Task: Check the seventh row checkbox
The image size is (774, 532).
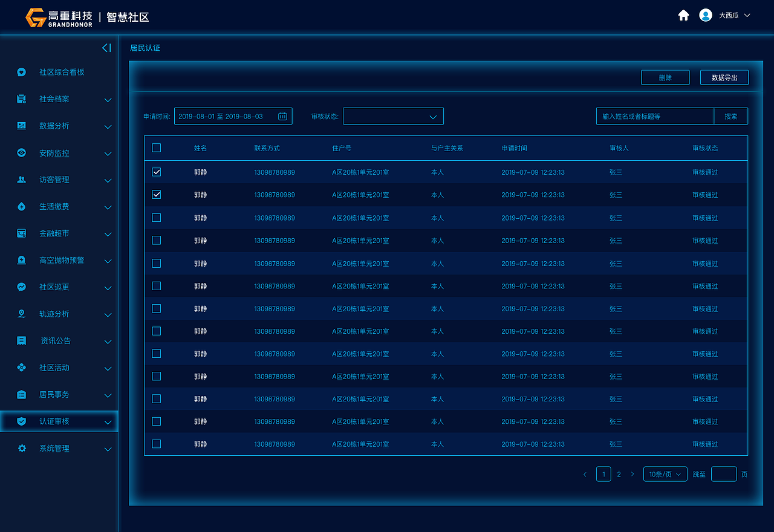Action: coord(157,308)
